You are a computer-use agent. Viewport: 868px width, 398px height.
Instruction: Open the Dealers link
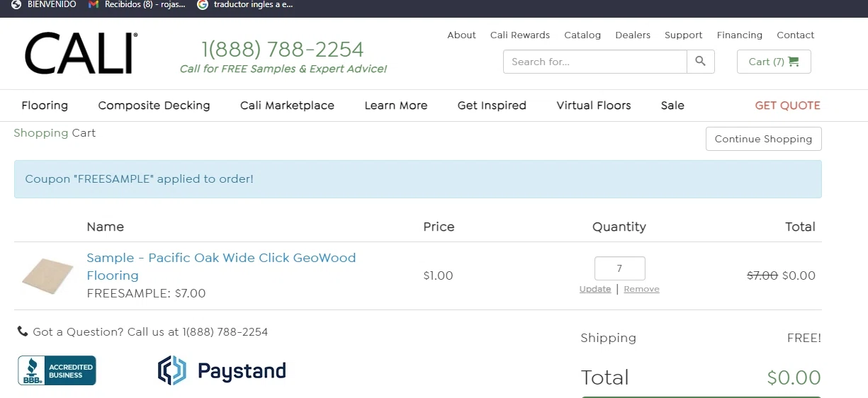(633, 35)
